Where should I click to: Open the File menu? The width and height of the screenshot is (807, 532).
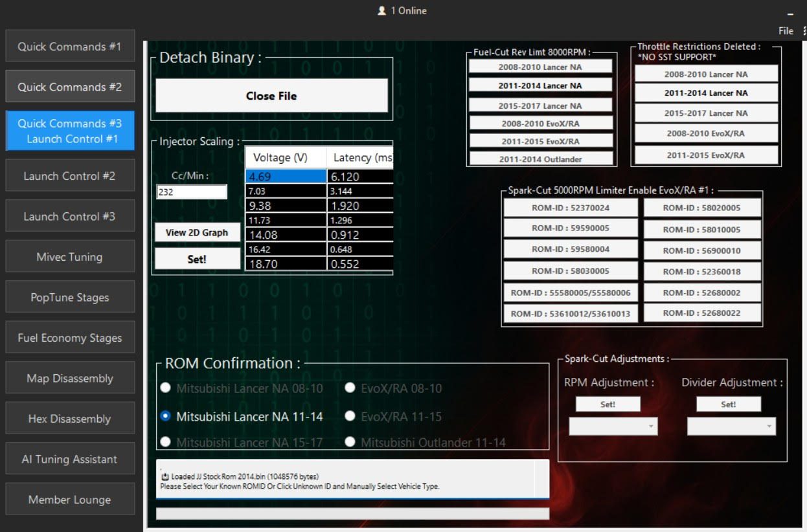pos(786,31)
